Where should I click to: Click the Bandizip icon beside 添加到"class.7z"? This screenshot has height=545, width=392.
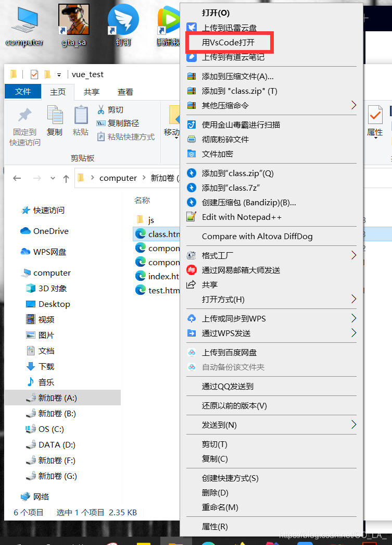click(192, 188)
